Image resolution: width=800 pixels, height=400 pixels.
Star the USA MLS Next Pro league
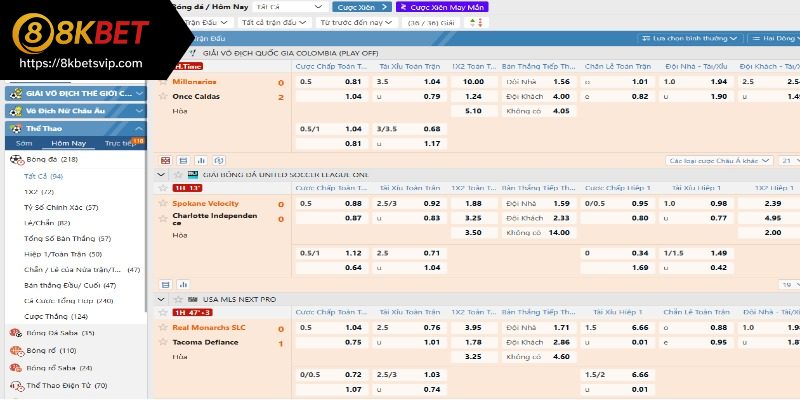(x=178, y=299)
